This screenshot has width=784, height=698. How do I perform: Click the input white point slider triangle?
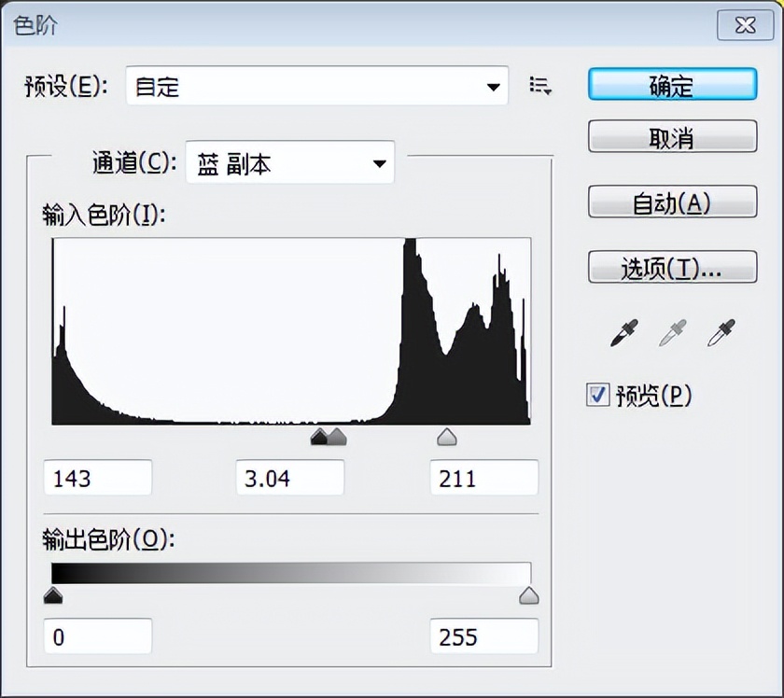click(447, 437)
